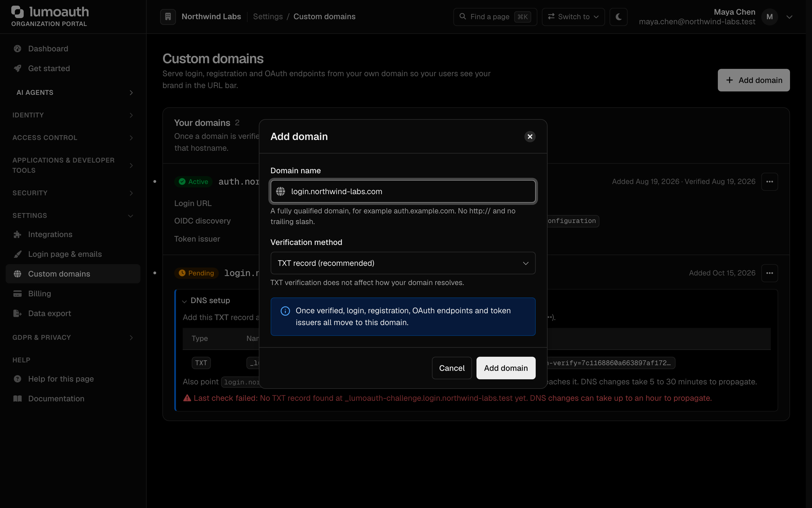Click the Dashboard gauge icon
The image size is (812, 508).
[17, 49]
